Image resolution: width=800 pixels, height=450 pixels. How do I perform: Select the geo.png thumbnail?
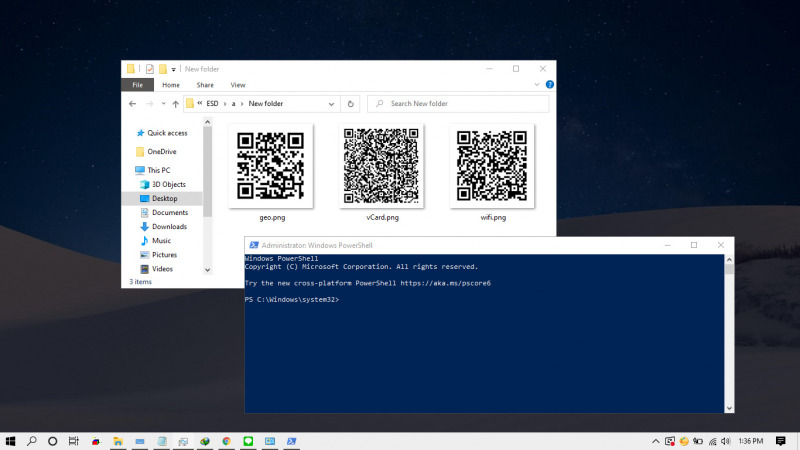[271, 166]
